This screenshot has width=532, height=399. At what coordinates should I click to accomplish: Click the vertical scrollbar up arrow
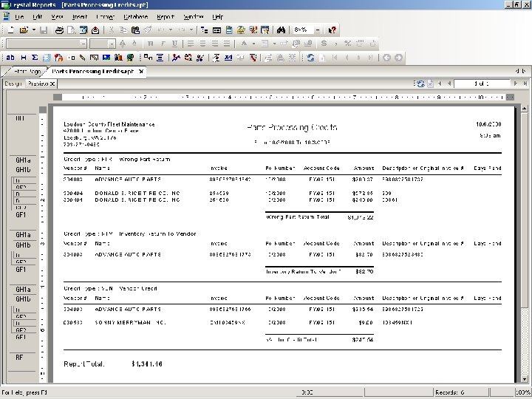[525, 109]
